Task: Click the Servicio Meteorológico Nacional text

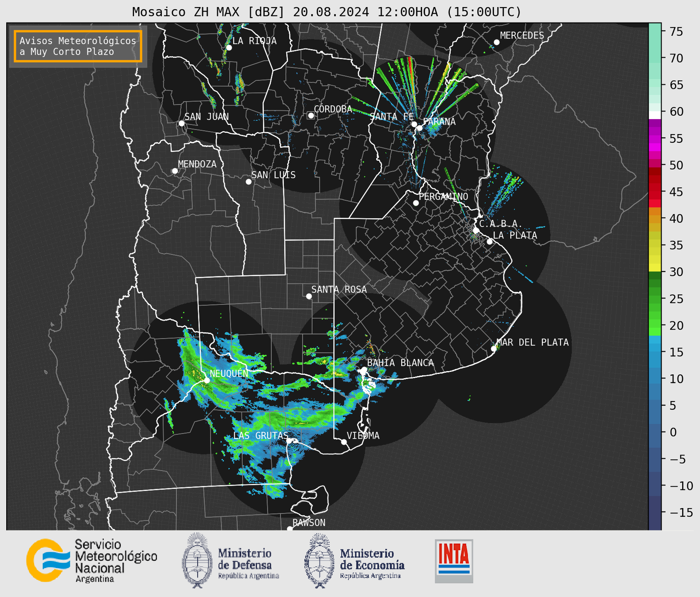Action: [x=116, y=560]
